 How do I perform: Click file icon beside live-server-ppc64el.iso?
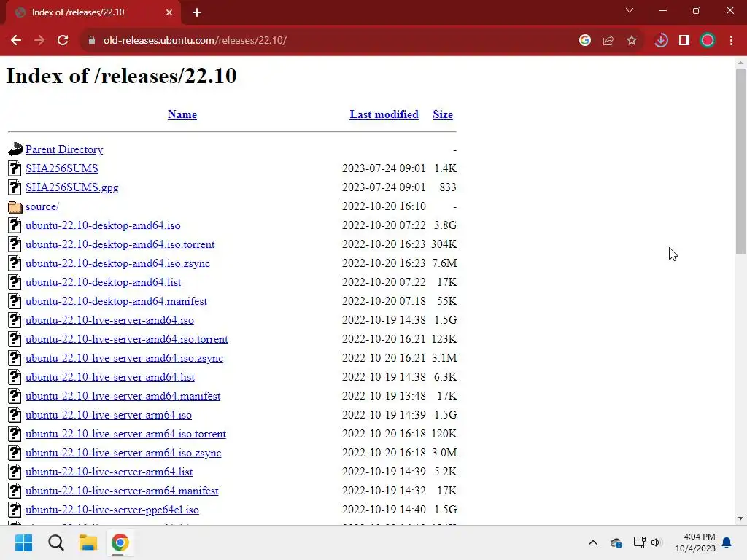click(15, 510)
